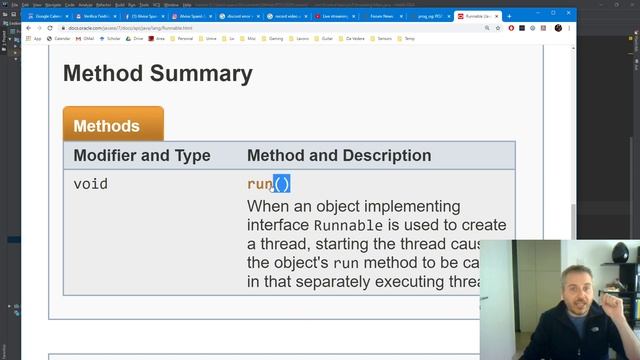Open the Build menu in IntelliJ

(x=119, y=5)
